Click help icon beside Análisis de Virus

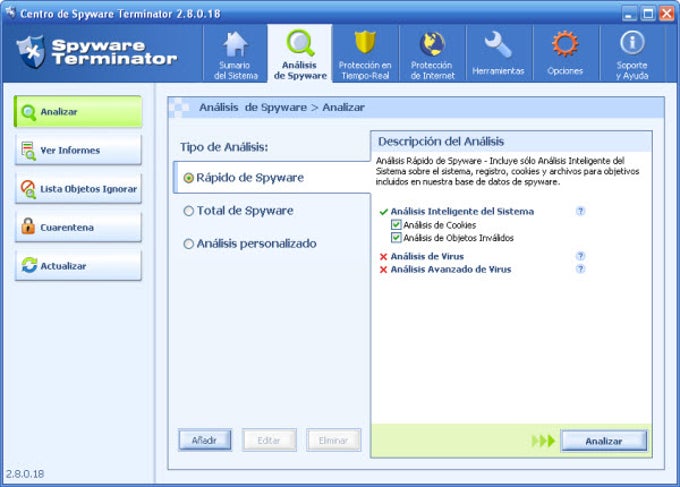(580, 256)
